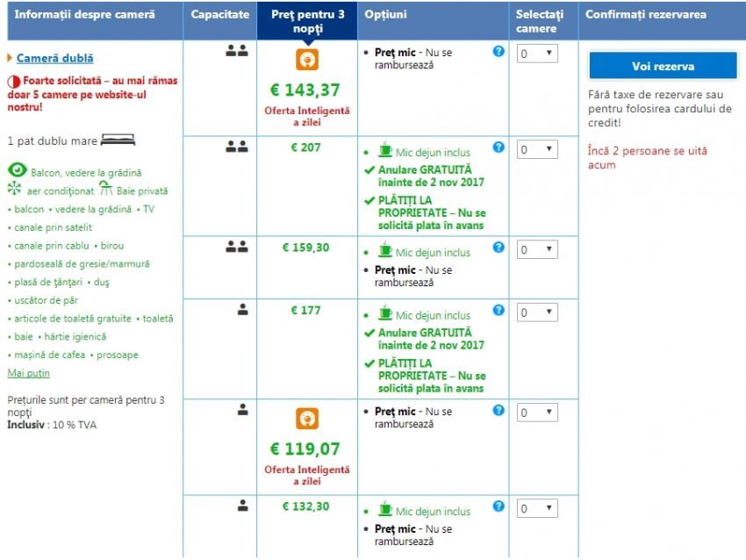Open room quantity dropdown for €119,07 offer
The width and height of the screenshot is (746, 560).
(x=536, y=413)
